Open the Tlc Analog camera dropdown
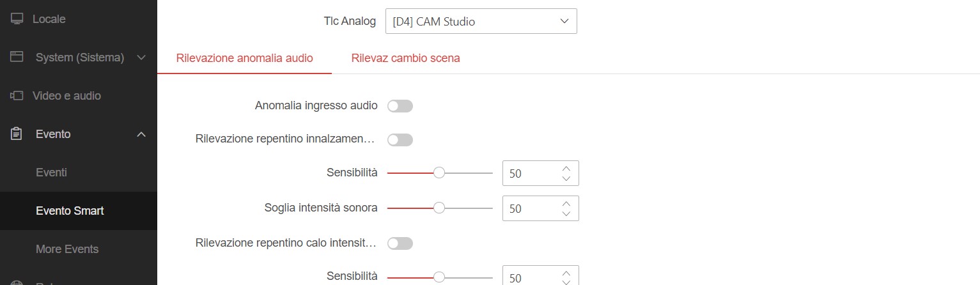This screenshot has height=285, width=980. [481, 21]
